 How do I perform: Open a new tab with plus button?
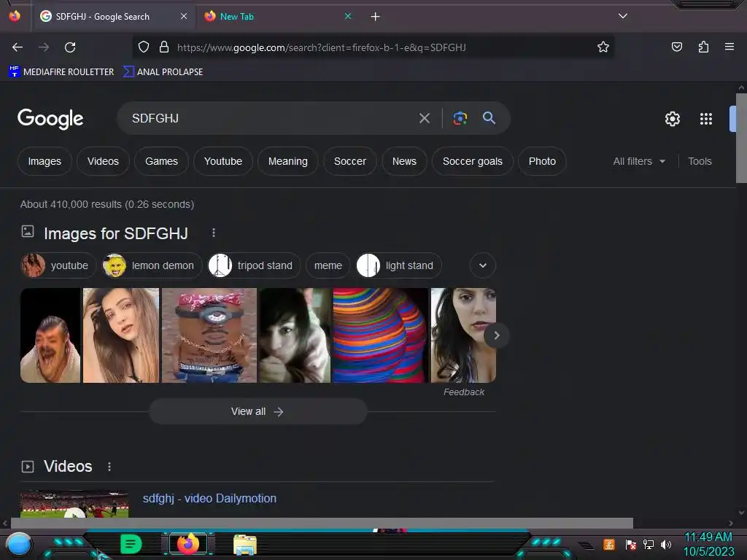376,17
